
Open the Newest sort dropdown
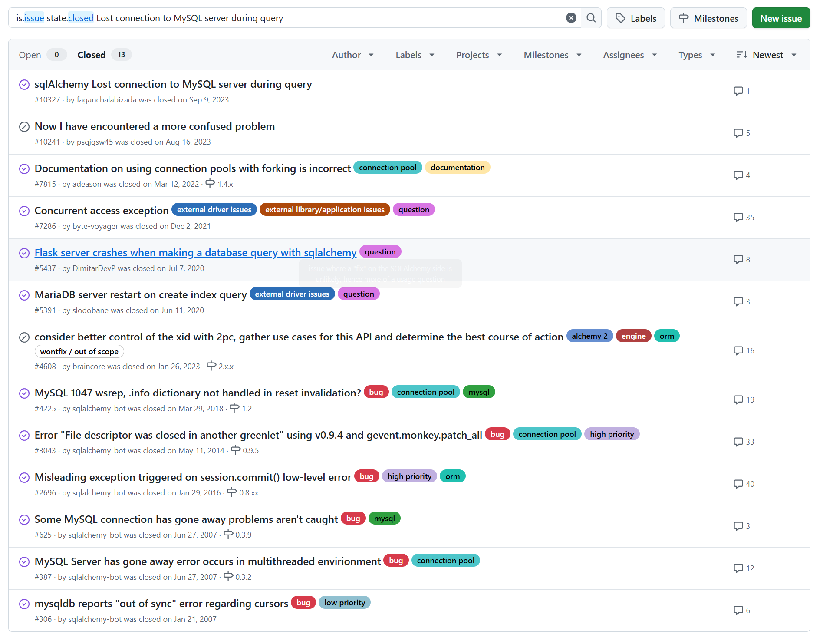[767, 55]
